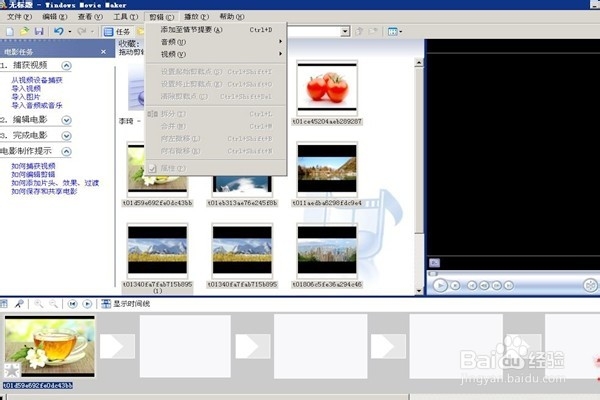Click the Undo arrow icon
This screenshot has width=600, height=400.
[59, 31]
